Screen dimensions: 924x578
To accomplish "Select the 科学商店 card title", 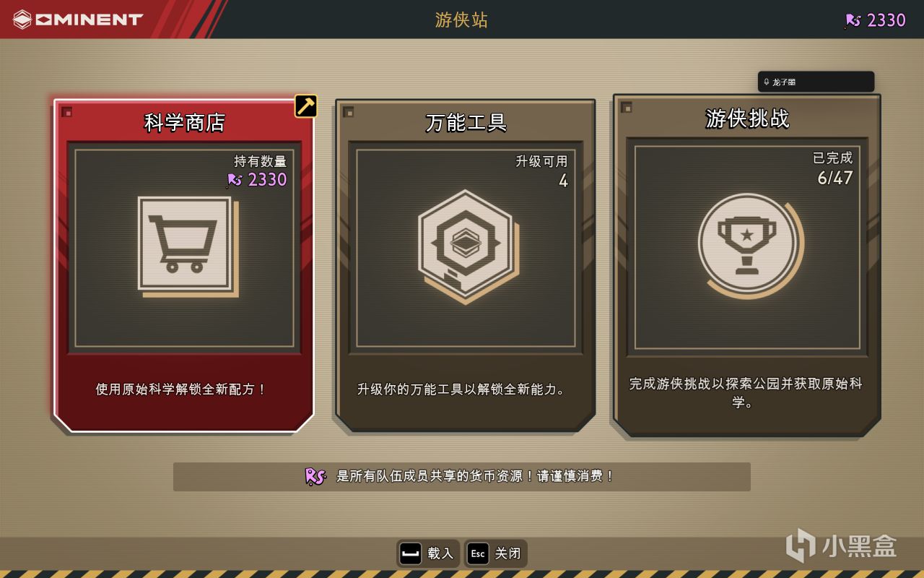I will (x=185, y=122).
